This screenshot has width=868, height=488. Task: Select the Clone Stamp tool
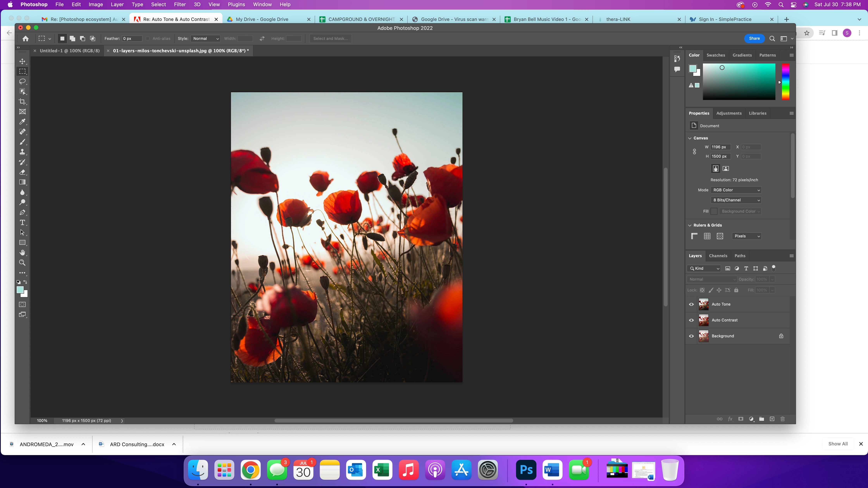22,152
